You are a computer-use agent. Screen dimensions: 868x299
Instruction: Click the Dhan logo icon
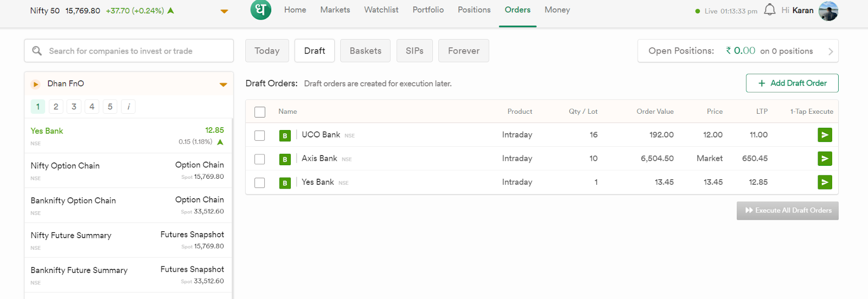point(260,10)
